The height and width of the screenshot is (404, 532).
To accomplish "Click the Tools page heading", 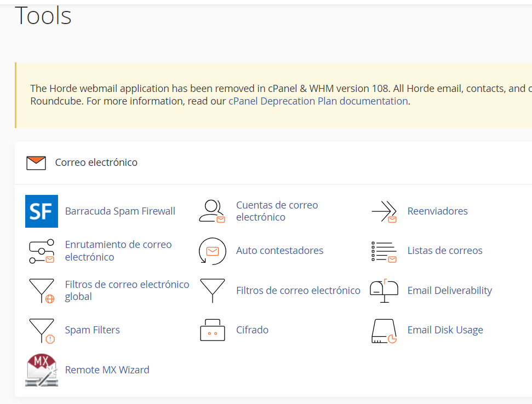I will [43, 15].
